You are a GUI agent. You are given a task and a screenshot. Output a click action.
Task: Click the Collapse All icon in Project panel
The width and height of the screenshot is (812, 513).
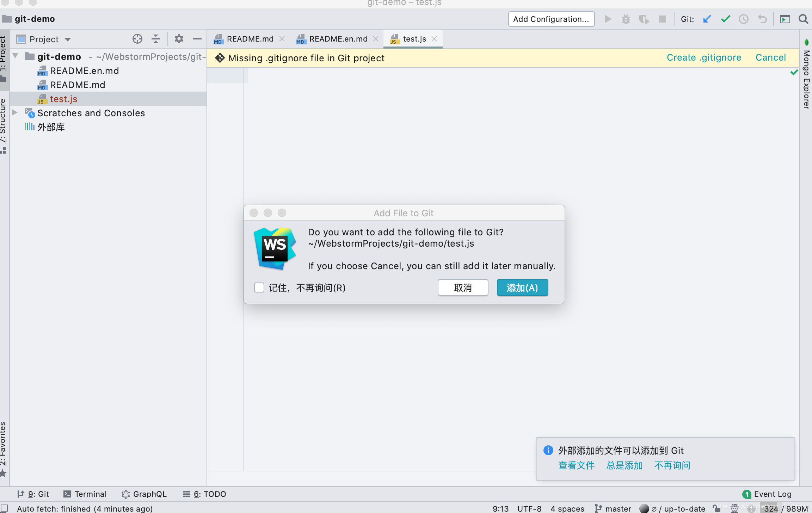155,39
